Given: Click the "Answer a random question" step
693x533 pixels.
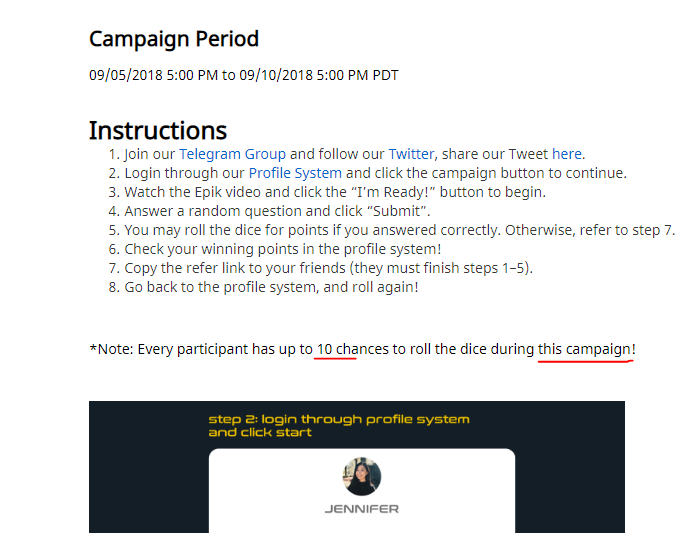Looking at the screenshot, I should point(277,211).
